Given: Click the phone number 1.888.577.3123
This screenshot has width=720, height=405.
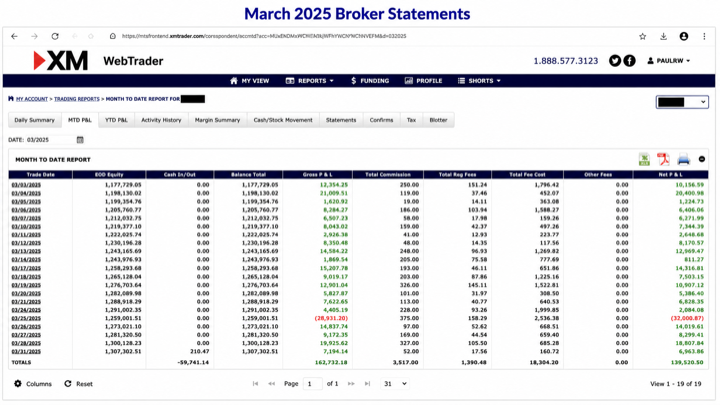Looking at the screenshot, I should click(x=566, y=61).
